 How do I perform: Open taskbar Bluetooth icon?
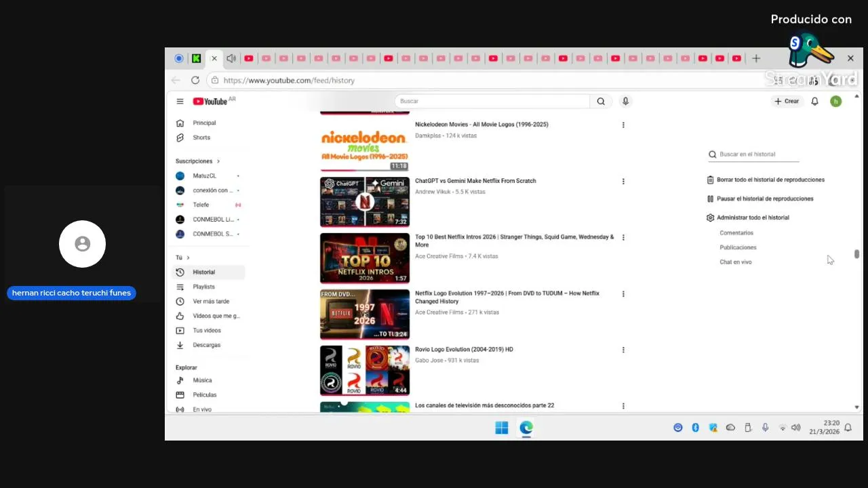click(x=695, y=428)
